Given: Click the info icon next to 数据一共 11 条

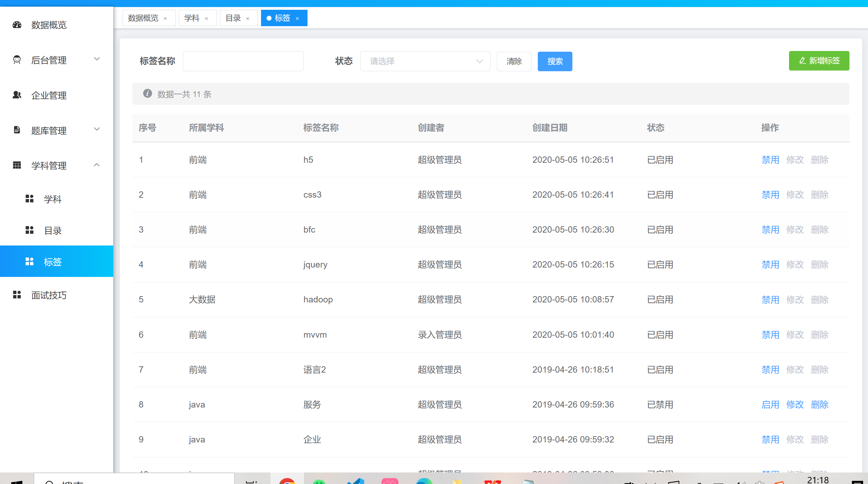Looking at the screenshot, I should (147, 94).
